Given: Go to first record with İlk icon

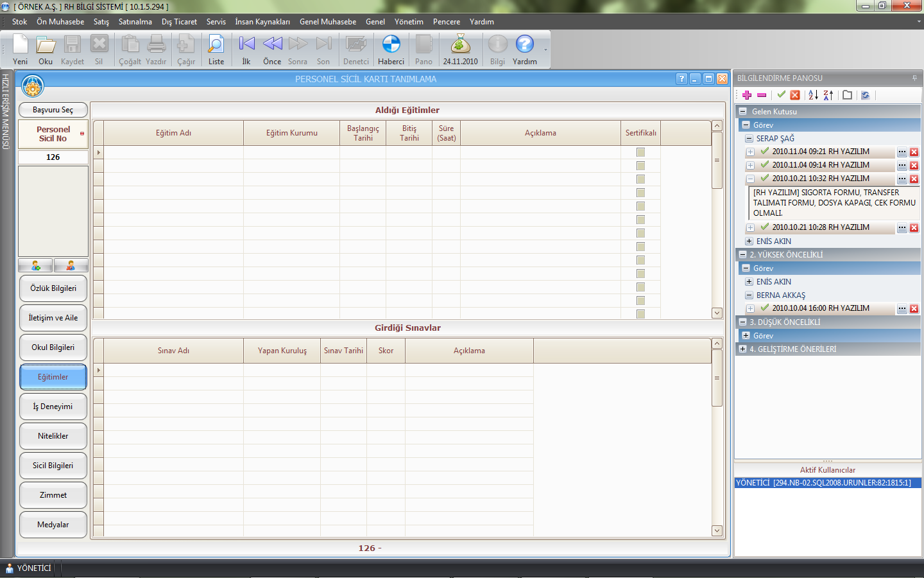Looking at the screenshot, I should click(x=246, y=45).
